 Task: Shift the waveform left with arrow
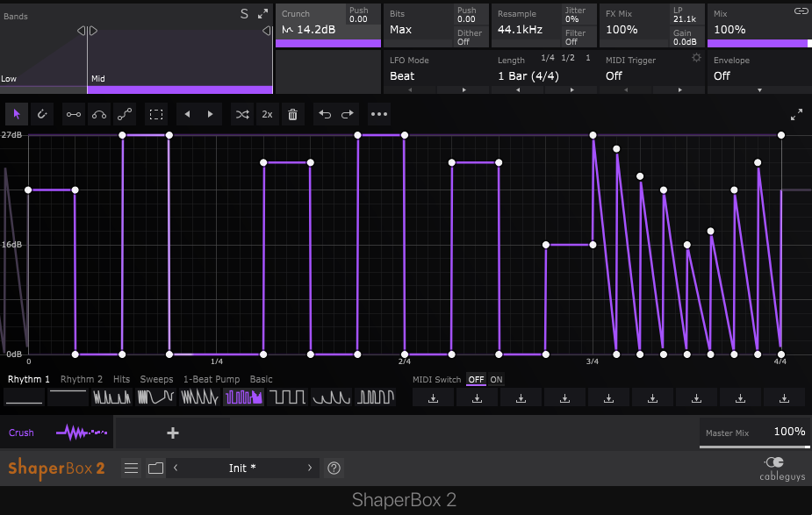pyautogui.click(x=188, y=114)
